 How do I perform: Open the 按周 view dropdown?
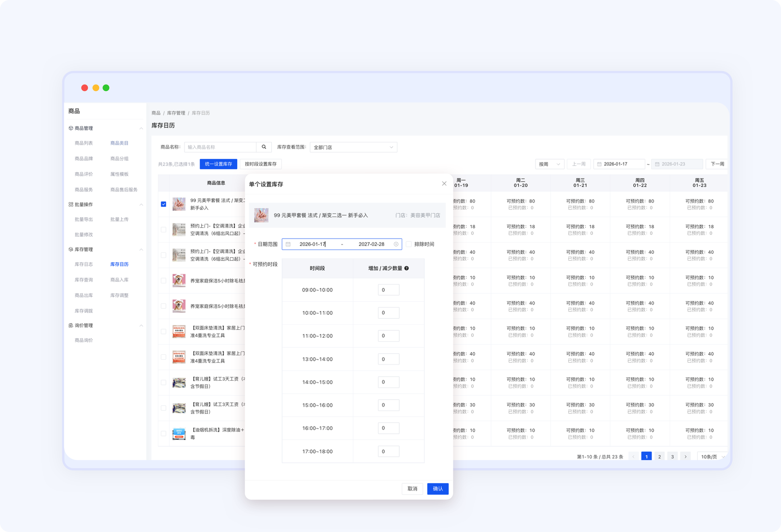tap(550, 164)
